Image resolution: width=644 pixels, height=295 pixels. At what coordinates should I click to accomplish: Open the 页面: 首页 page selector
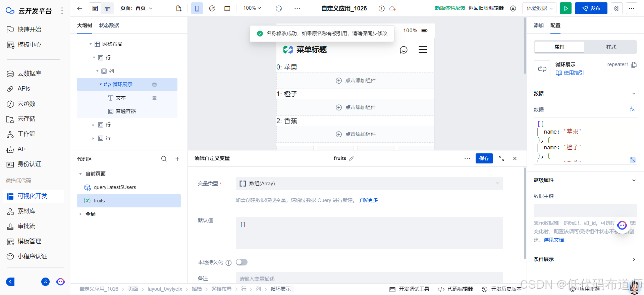pos(136,8)
